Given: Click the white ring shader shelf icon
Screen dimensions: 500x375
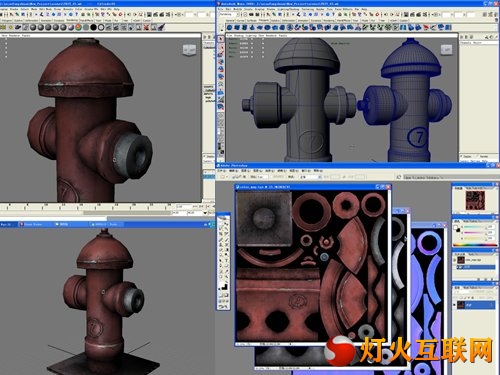Looking at the screenshot, I should pos(101,27).
